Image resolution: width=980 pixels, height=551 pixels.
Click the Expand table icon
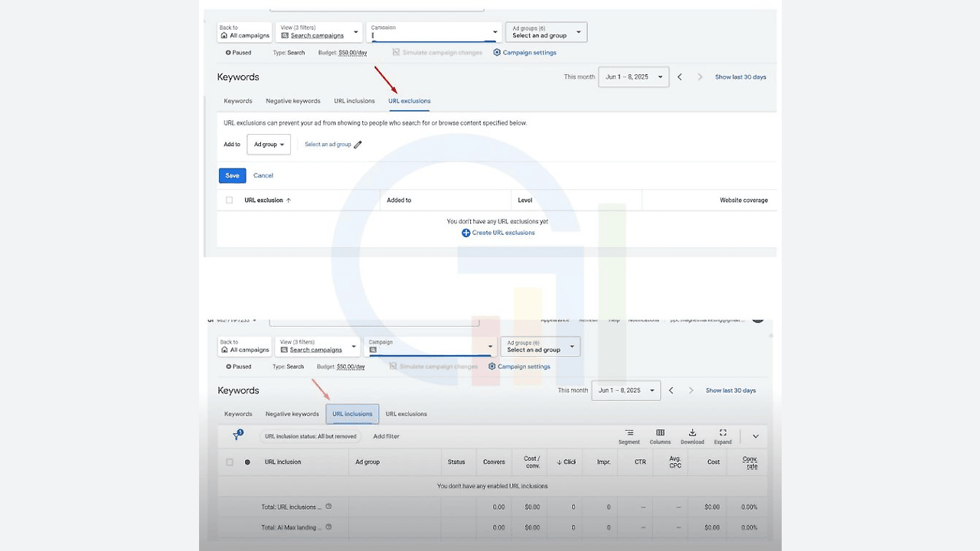pos(723,437)
